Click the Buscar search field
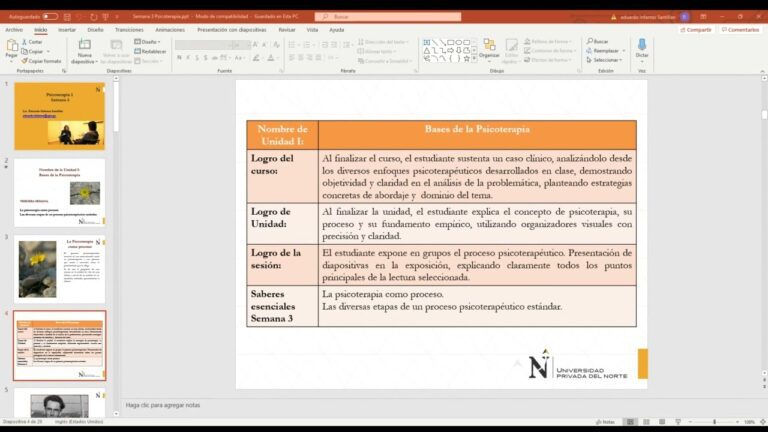The height and width of the screenshot is (432, 768). pos(388,17)
